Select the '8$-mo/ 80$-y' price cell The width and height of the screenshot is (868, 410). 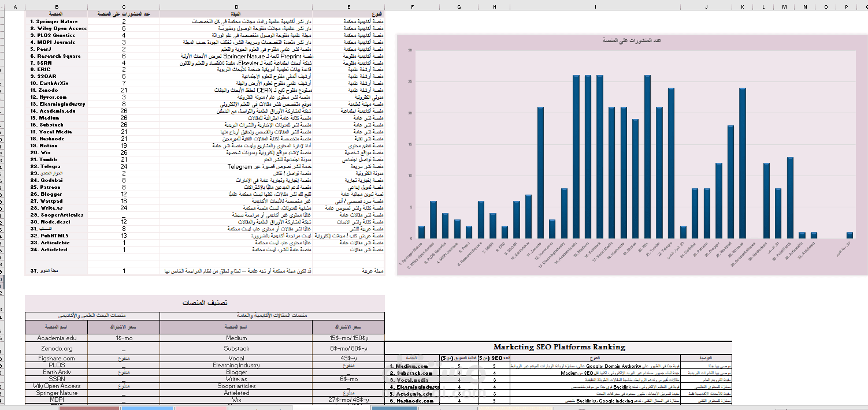click(348, 348)
